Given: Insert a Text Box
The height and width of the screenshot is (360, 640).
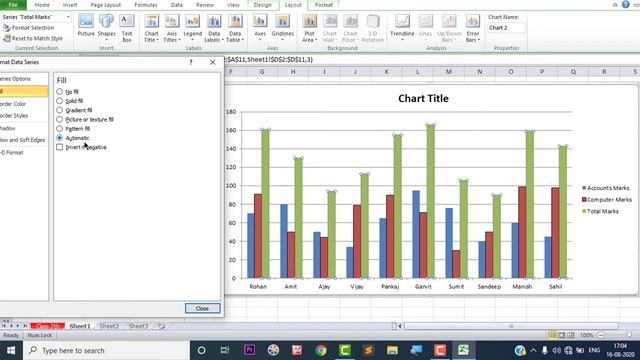Looking at the screenshot, I should point(127,28).
